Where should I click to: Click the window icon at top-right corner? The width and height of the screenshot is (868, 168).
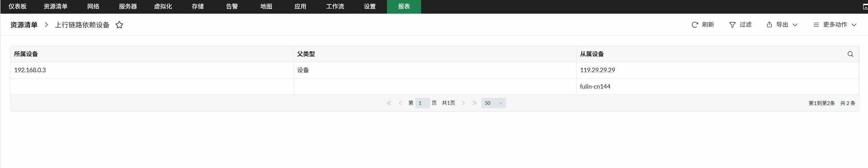[865, 7]
